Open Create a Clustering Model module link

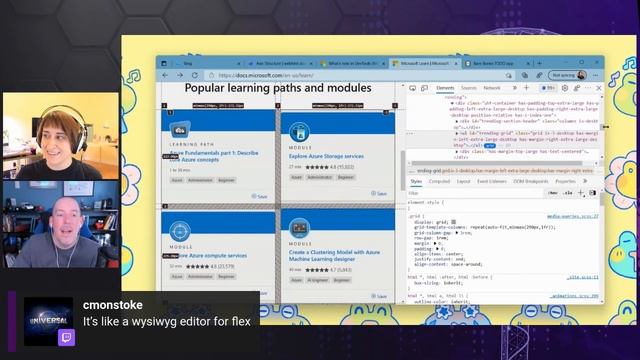point(334,256)
